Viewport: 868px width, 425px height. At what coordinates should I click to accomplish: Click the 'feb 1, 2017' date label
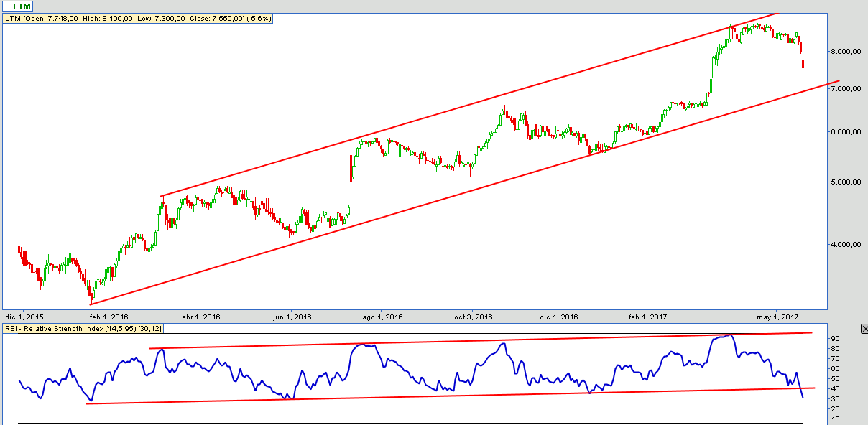pyautogui.click(x=647, y=317)
